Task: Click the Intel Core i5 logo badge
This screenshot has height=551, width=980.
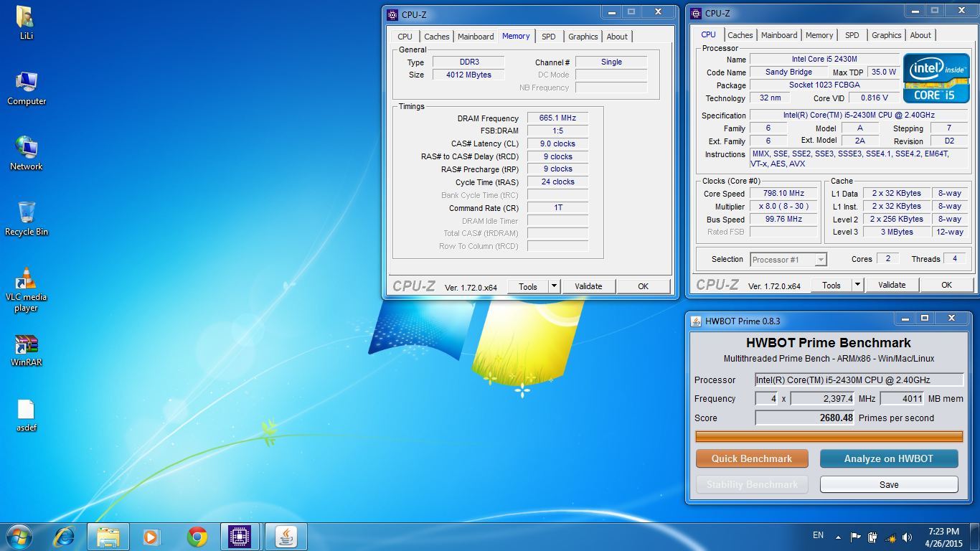Action: point(936,77)
